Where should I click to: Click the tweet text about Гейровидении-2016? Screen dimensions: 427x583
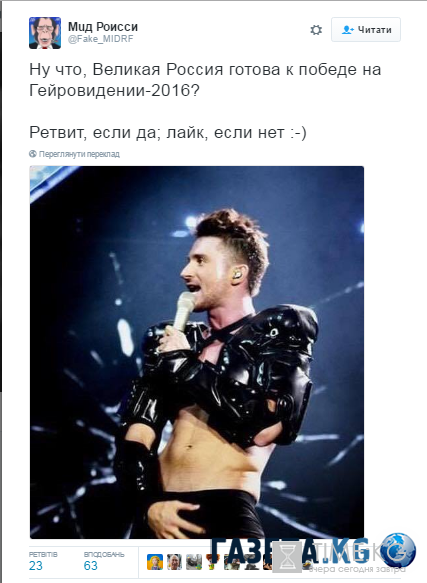pos(205,80)
